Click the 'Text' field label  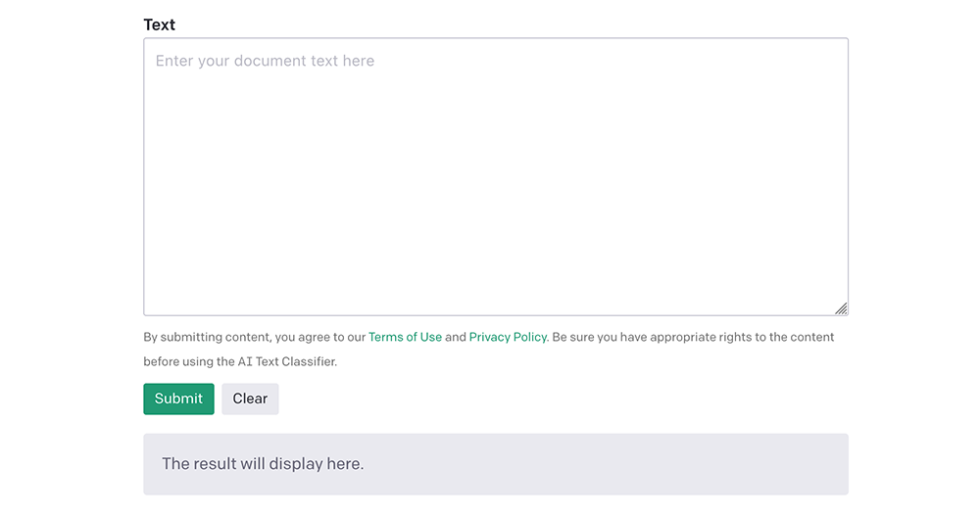160,25
